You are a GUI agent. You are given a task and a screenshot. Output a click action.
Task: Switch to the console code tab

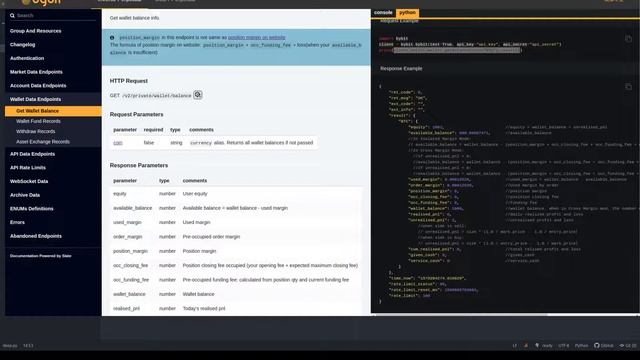point(383,13)
